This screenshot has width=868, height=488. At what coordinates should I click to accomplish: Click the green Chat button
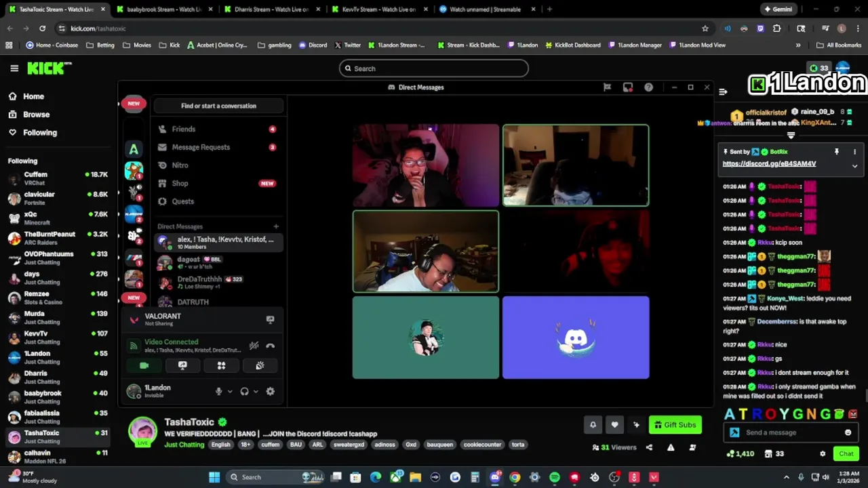coord(846,454)
